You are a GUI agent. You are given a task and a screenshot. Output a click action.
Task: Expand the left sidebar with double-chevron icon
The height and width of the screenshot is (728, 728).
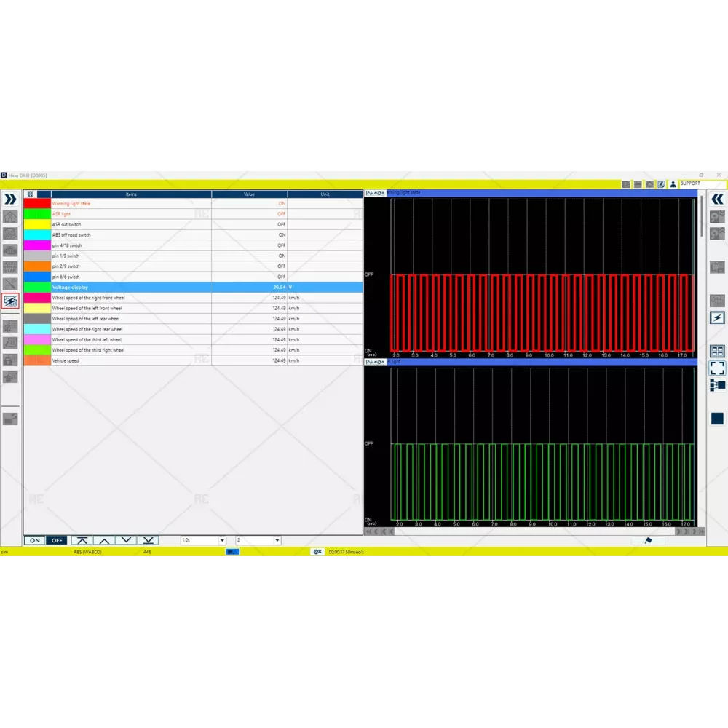[10, 199]
